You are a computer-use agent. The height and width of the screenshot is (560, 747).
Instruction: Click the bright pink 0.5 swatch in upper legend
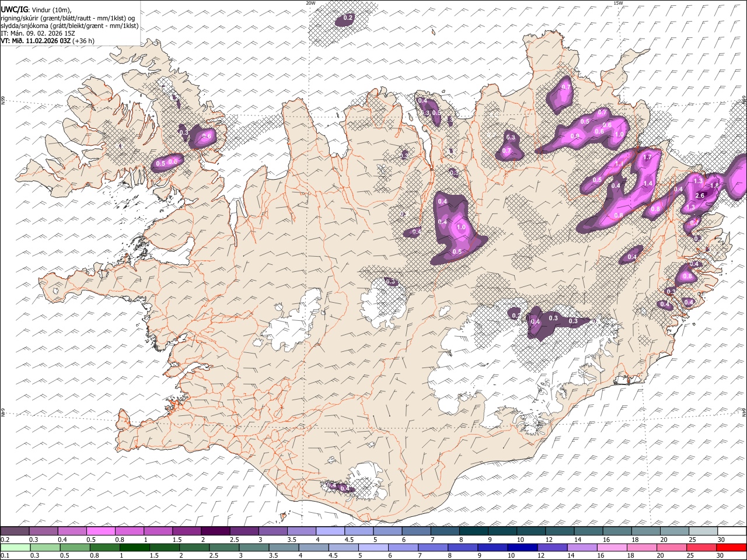pyautogui.click(x=100, y=531)
